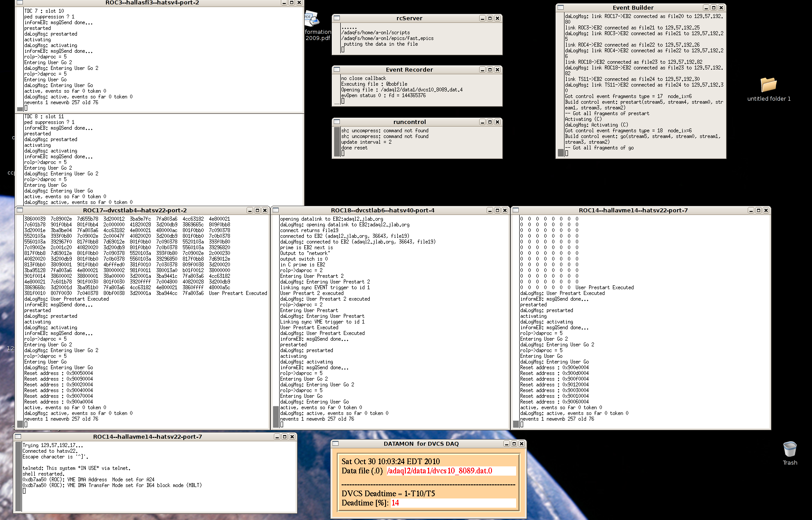Close the runcontrol window

tap(497, 122)
